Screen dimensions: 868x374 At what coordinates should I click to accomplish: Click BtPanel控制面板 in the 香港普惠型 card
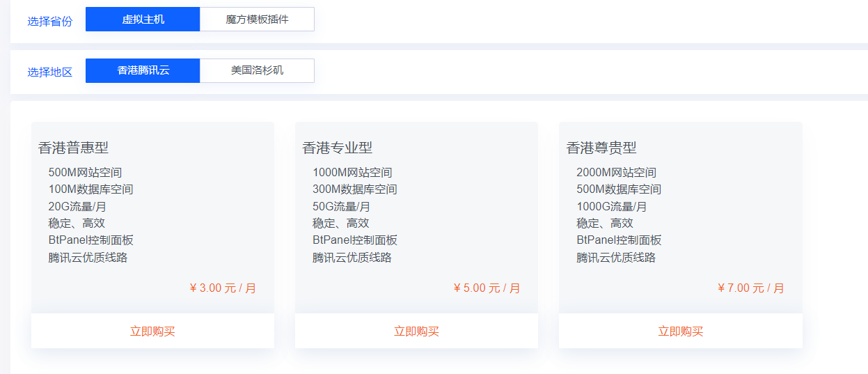point(90,240)
